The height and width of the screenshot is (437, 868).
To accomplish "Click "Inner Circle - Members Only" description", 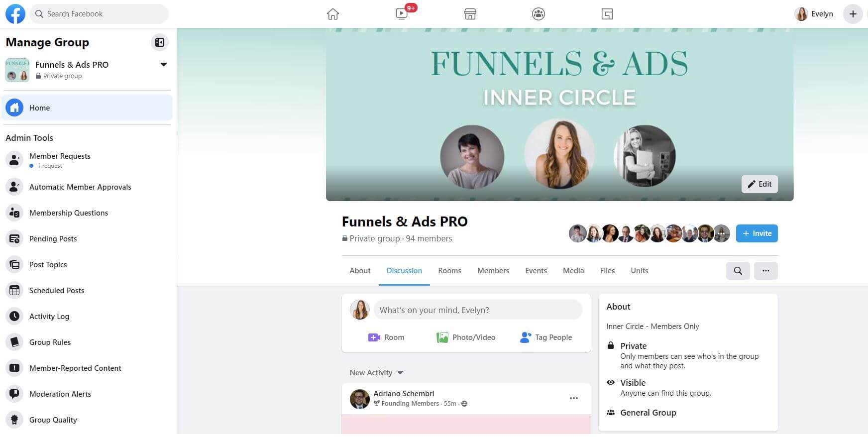I will 652,327.
